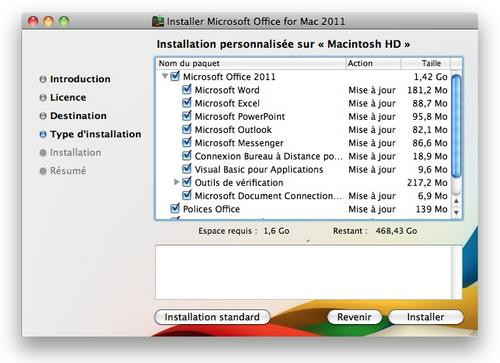The image size is (500, 363).
Task: Uncheck the Microsoft Excel checkbox
Action: click(187, 103)
